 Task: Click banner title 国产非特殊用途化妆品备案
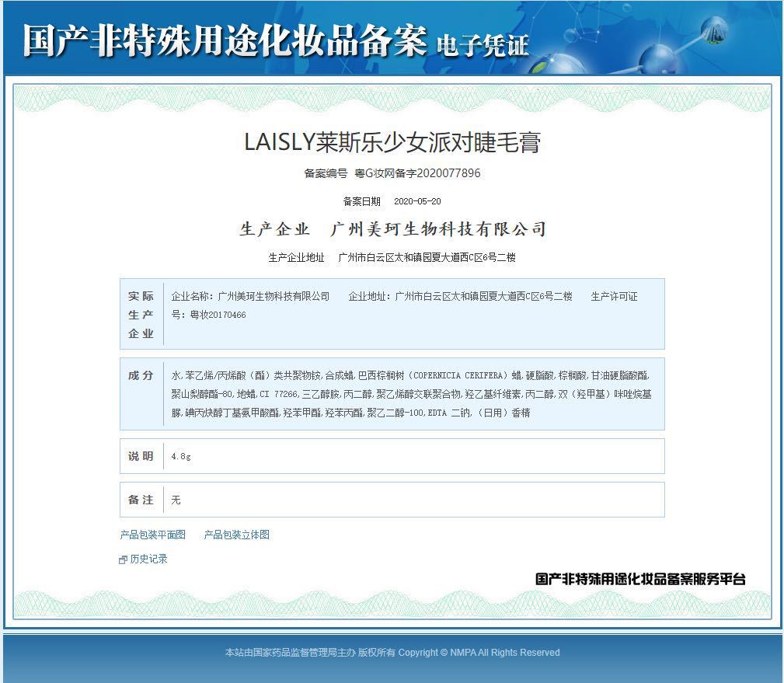pyautogui.click(x=225, y=40)
